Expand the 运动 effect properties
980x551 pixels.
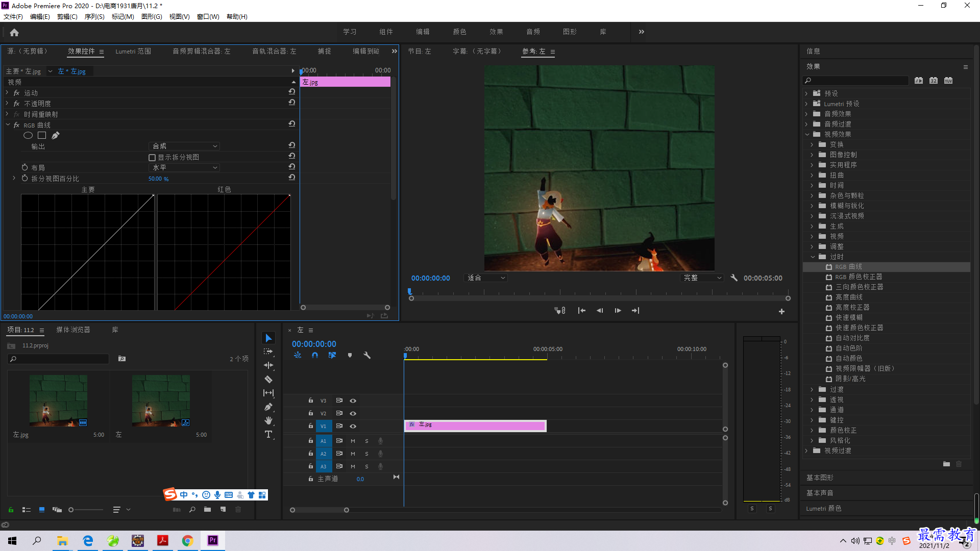pyautogui.click(x=7, y=92)
